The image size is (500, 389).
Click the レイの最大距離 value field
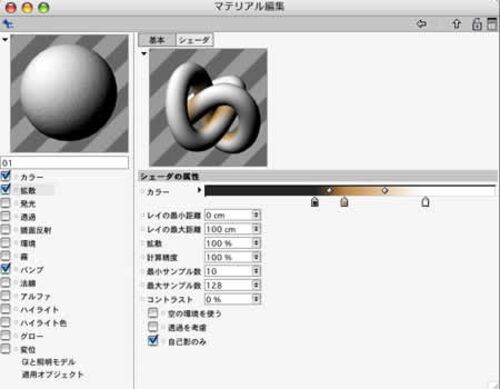pyautogui.click(x=228, y=229)
